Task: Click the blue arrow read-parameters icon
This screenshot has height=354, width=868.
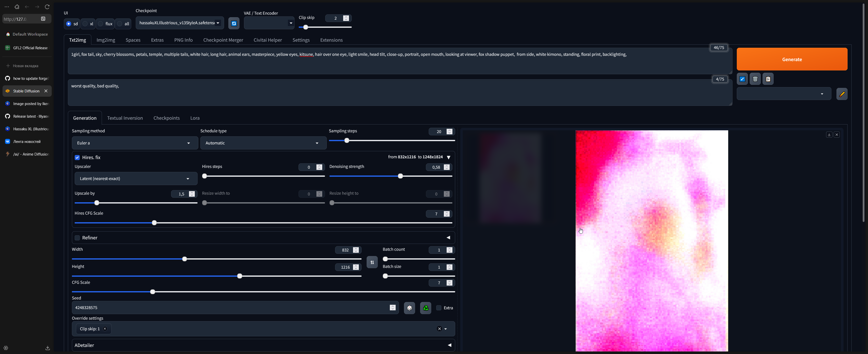Action: [x=742, y=79]
